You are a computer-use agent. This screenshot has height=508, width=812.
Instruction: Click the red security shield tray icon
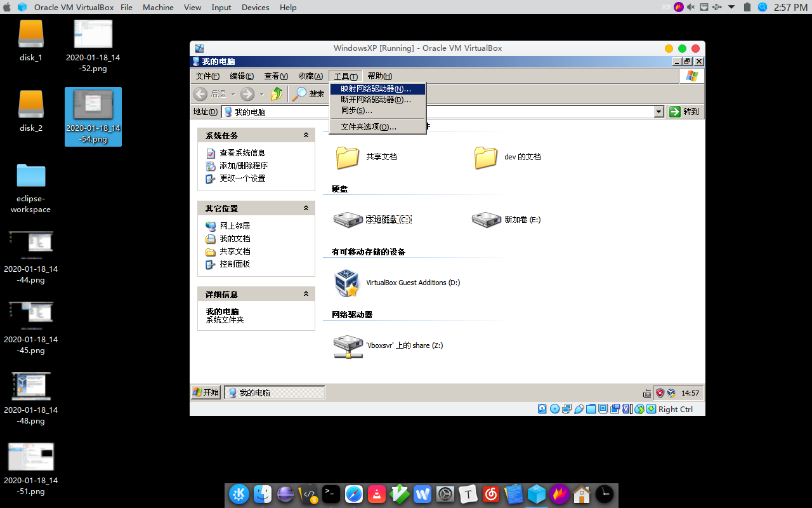click(x=660, y=393)
